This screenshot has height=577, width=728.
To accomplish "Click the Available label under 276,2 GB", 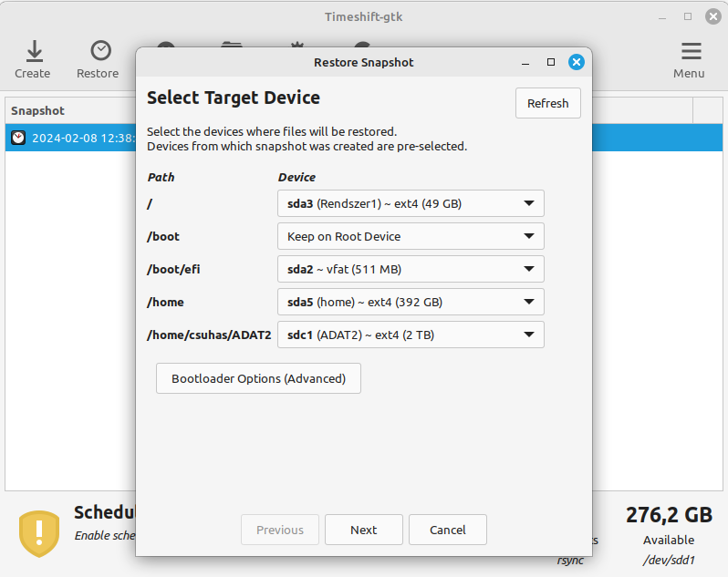I will pyautogui.click(x=669, y=540).
